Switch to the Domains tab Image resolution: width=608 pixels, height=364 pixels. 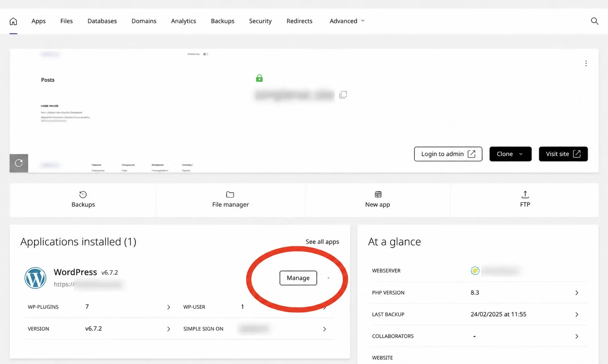click(x=144, y=21)
